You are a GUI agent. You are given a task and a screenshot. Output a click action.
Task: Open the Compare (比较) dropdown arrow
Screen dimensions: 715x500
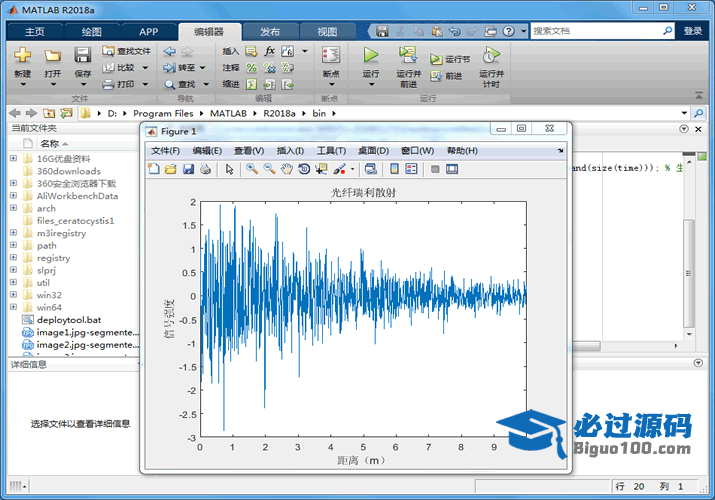click(146, 68)
